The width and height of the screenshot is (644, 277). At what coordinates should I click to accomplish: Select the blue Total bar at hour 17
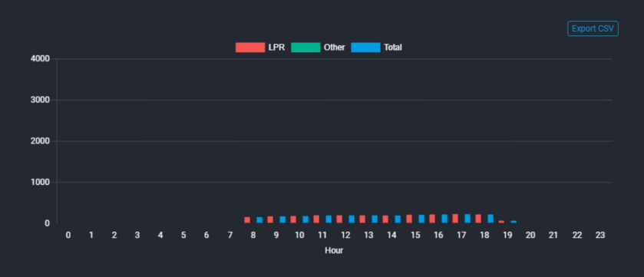click(x=467, y=219)
